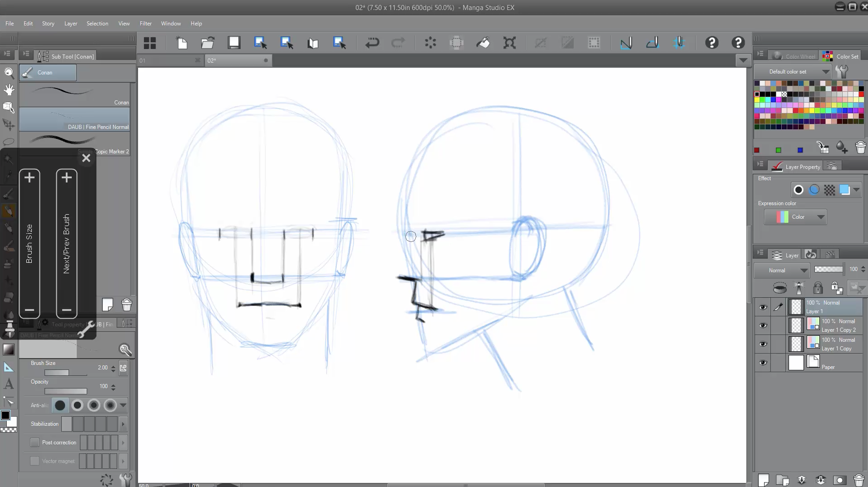Select the Layer 1 thumbnail

796,307
